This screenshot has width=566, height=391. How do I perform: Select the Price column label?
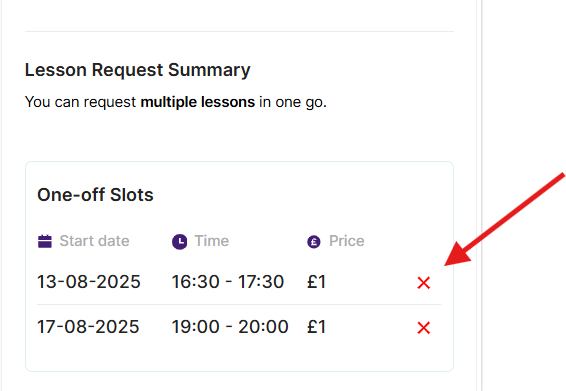pyautogui.click(x=347, y=241)
